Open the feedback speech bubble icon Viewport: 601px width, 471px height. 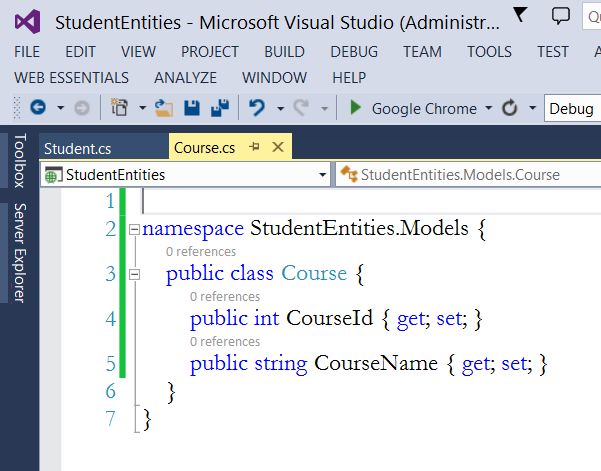tap(561, 16)
